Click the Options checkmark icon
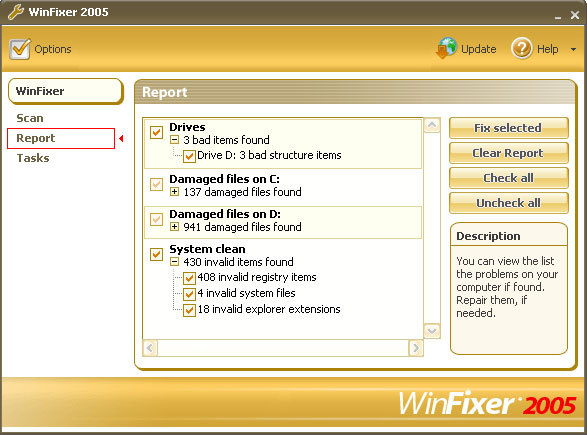The image size is (587, 435). [20, 49]
